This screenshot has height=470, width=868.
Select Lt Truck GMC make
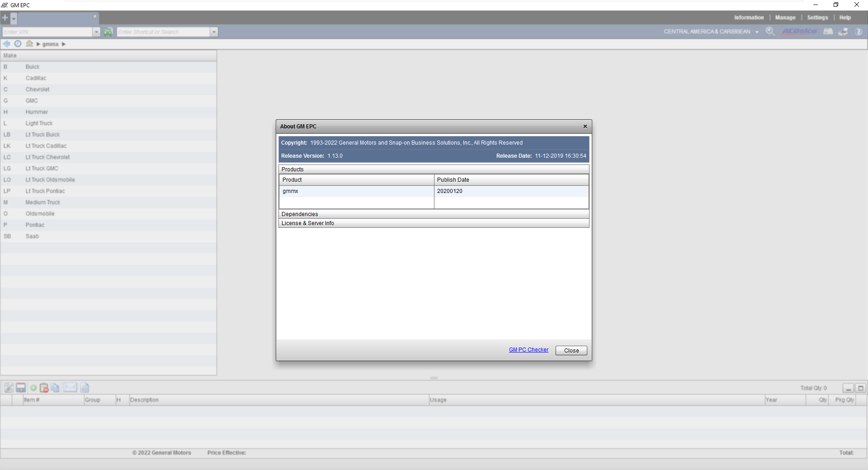tap(108, 169)
